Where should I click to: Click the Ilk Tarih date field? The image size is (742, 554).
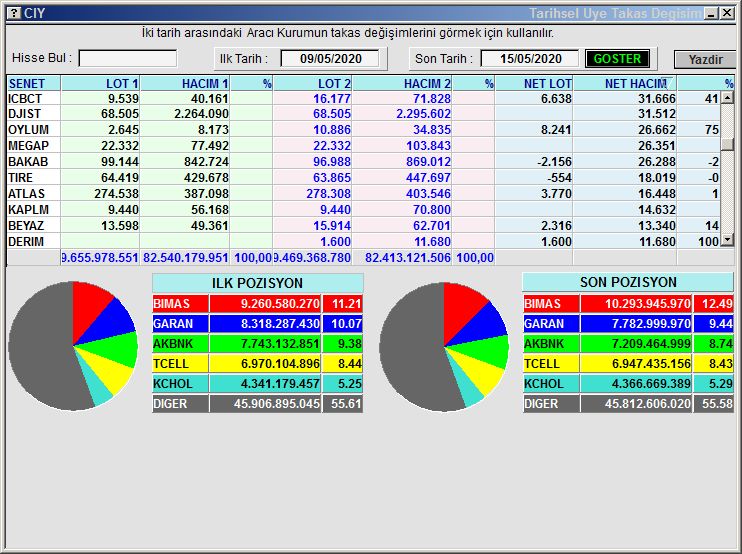(330, 59)
